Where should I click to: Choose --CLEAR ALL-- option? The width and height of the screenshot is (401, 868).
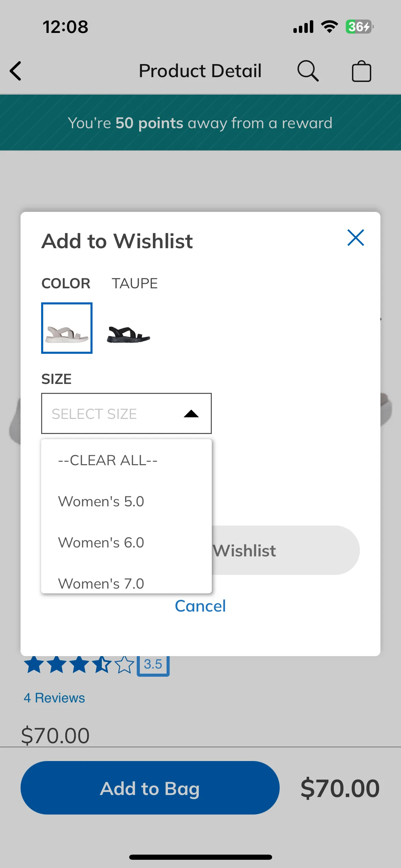[x=126, y=460]
